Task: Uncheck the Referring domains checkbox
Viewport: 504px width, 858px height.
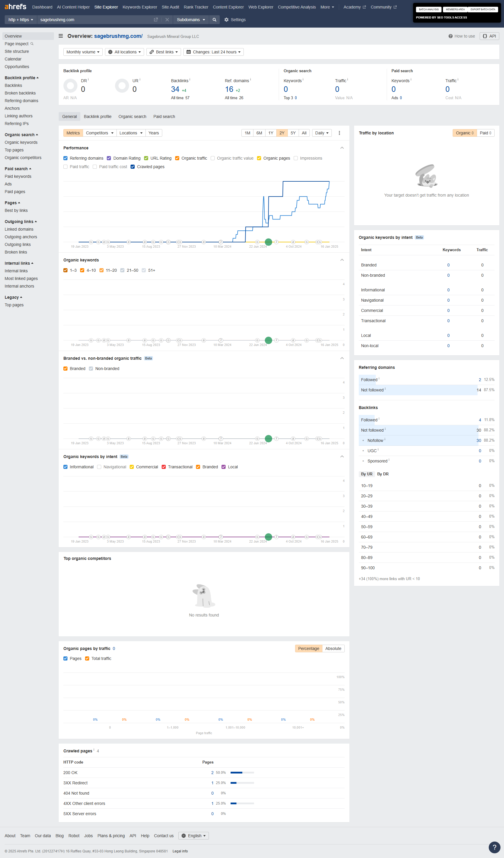Action: coord(65,158)
